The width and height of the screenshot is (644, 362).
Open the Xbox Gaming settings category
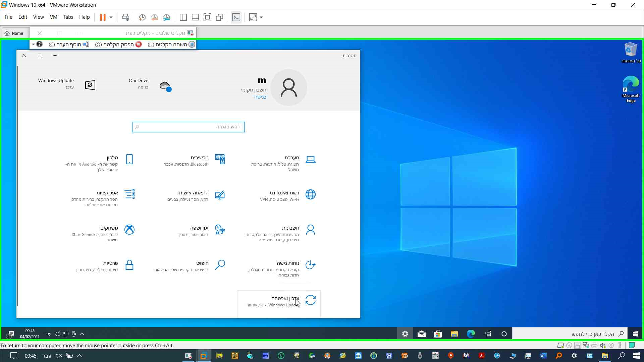click(x=129, y=230)
